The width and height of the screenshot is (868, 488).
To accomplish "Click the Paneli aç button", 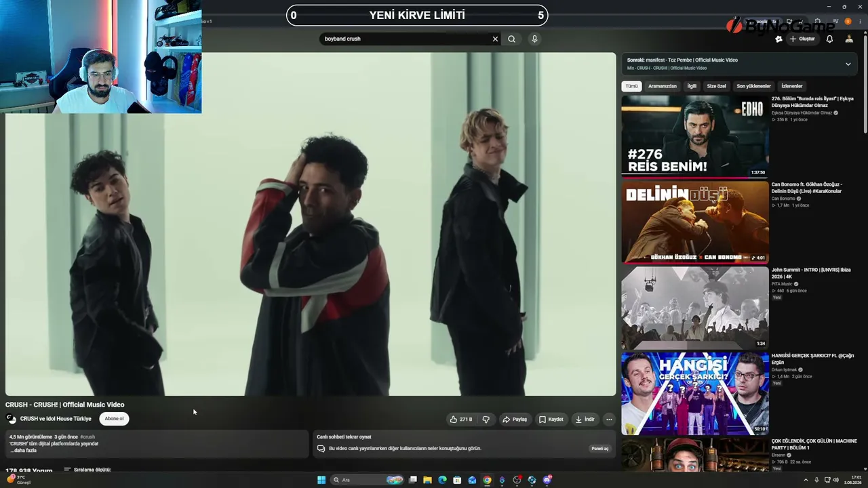I will (600, 449).
